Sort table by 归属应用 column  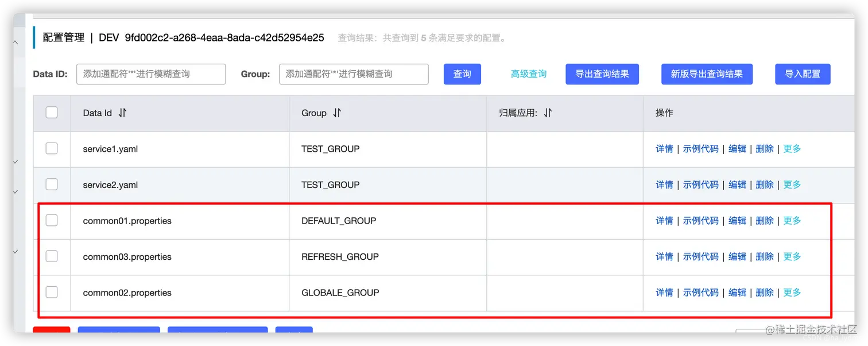click(548, 113)
